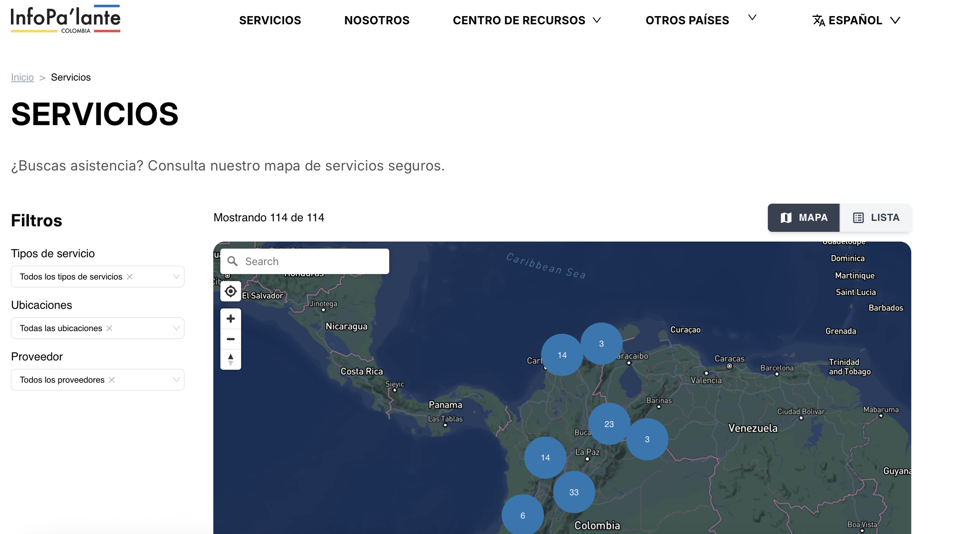Click the zoom-out minus icon on the map
The width and height of the screenshot is (980, 534).
[231, 338]
